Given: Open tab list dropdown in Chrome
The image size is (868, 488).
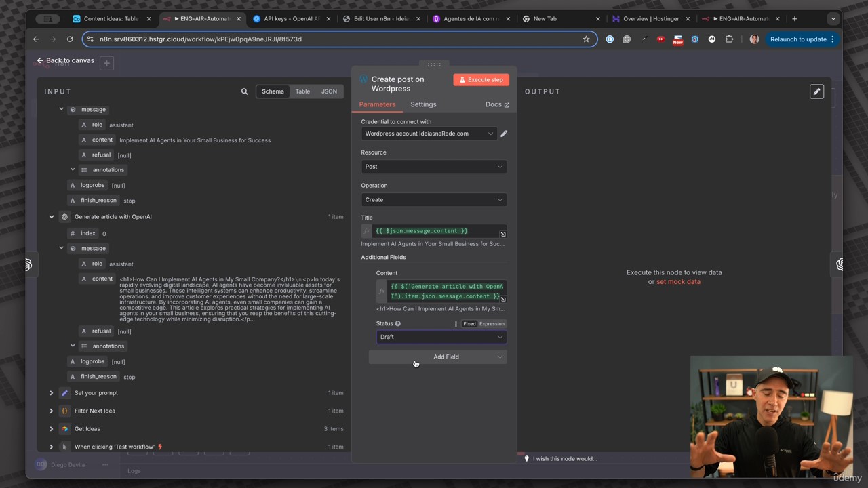Looking at the screenshot, I should tap(833, 19).
